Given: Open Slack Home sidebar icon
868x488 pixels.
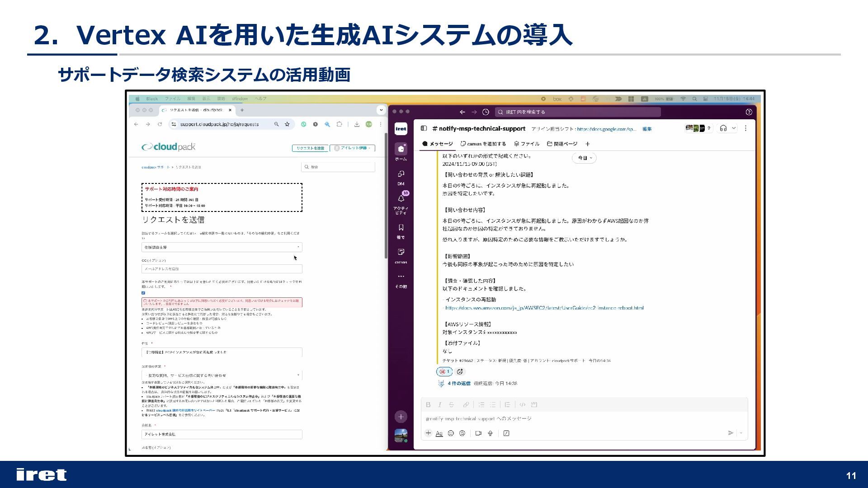Looking at the screenshot, I should tap(401, 150).
